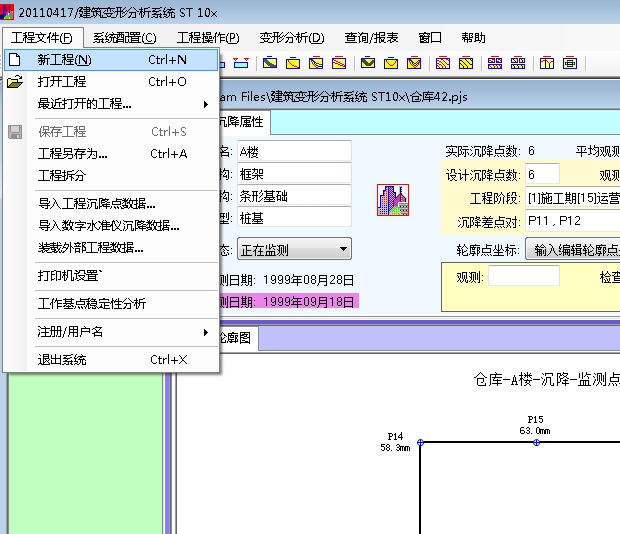The width and height of the screenshot is (620, 534).
Task: Select 工作基点稳定性分析 menu entry
Action: click(x=111, y=304)
